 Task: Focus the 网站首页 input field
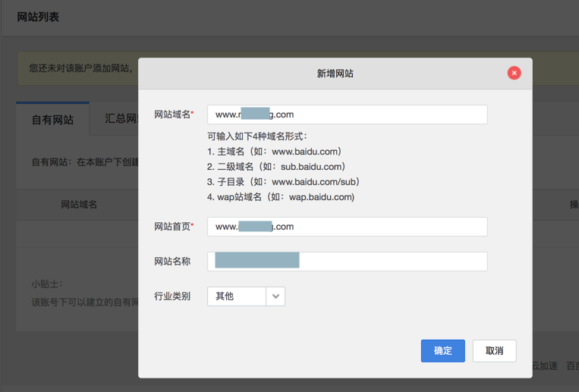(347, 227)
